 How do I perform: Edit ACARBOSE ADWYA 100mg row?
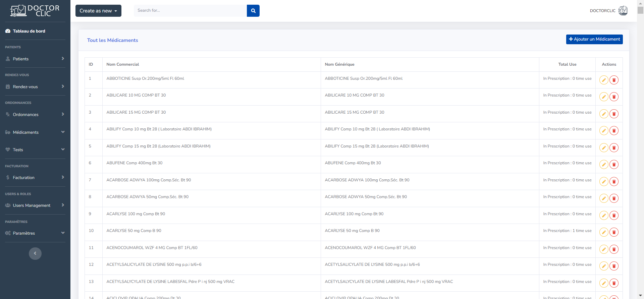point(604,182)
